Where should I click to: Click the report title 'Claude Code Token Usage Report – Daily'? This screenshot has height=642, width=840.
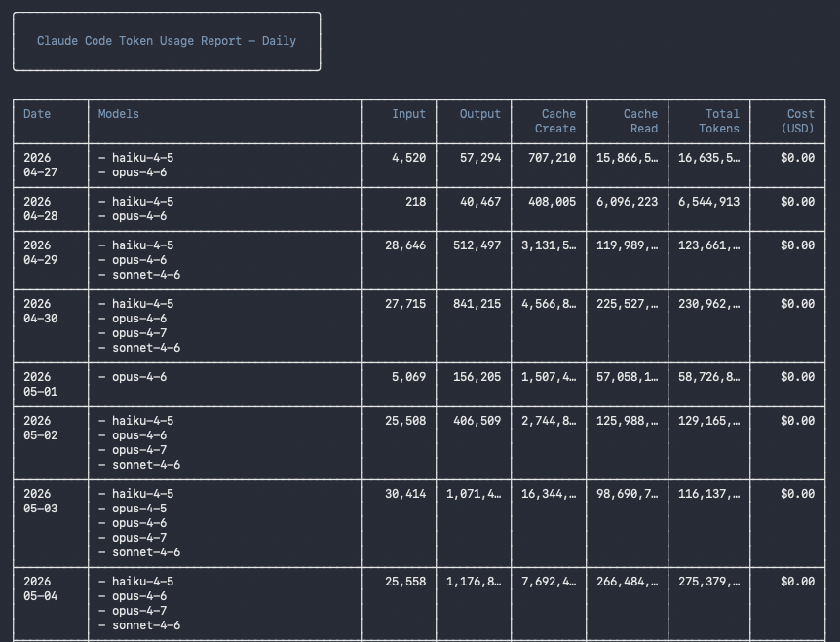167,41
